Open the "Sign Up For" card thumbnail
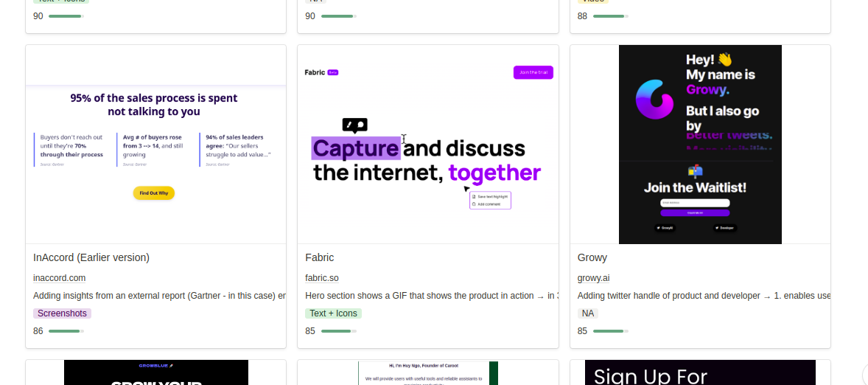868x385 pixels. 700,372
